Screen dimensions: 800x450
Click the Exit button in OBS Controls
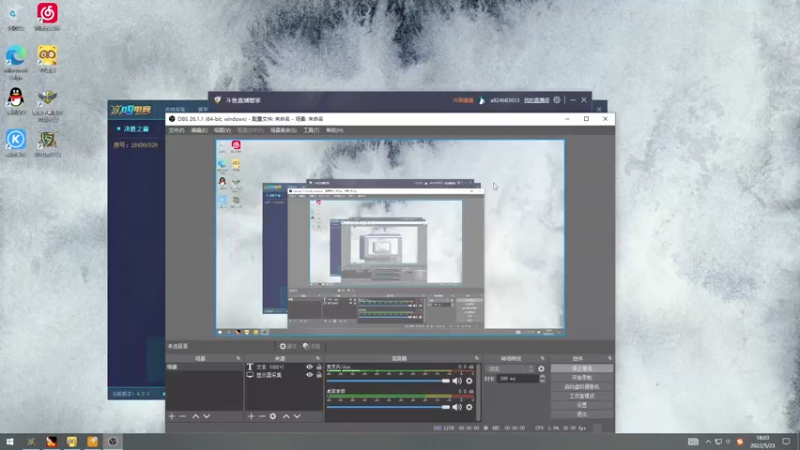pyautogui.click(x=582, y=414)
